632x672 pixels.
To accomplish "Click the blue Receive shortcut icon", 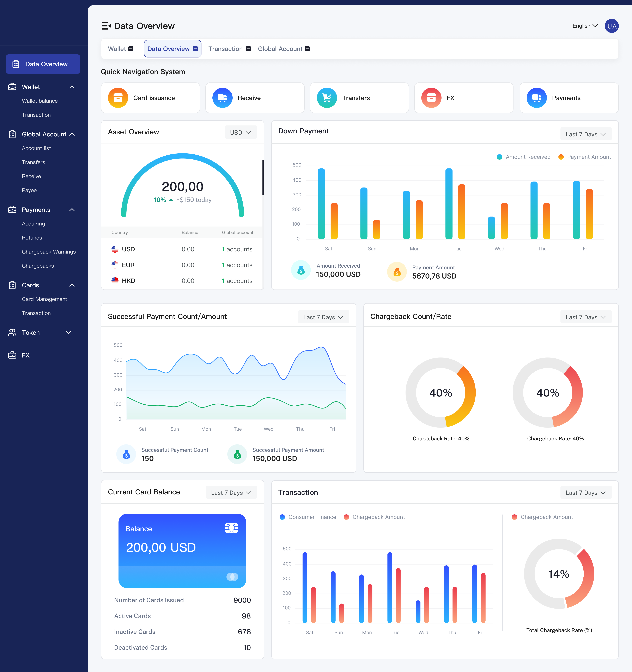I will point(222,98).
